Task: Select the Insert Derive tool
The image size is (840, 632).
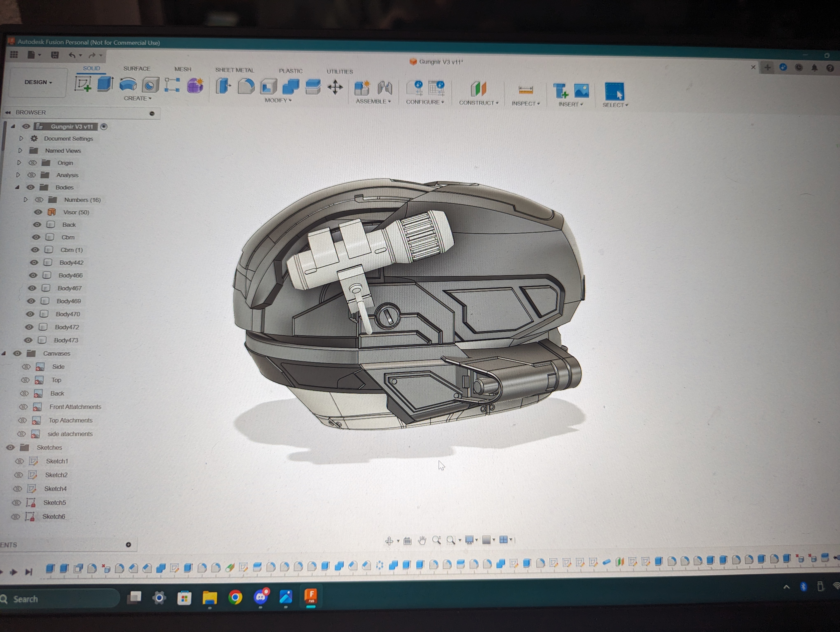Action: point(560,91)
